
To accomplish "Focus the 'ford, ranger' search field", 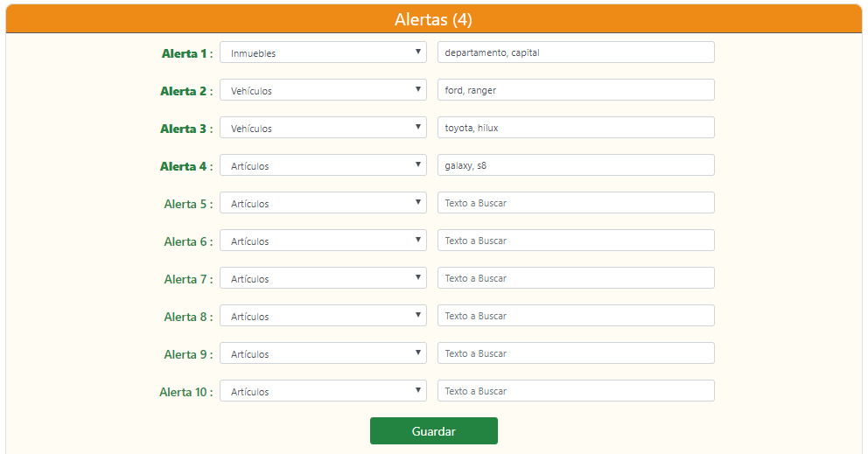I will [576, 90].
